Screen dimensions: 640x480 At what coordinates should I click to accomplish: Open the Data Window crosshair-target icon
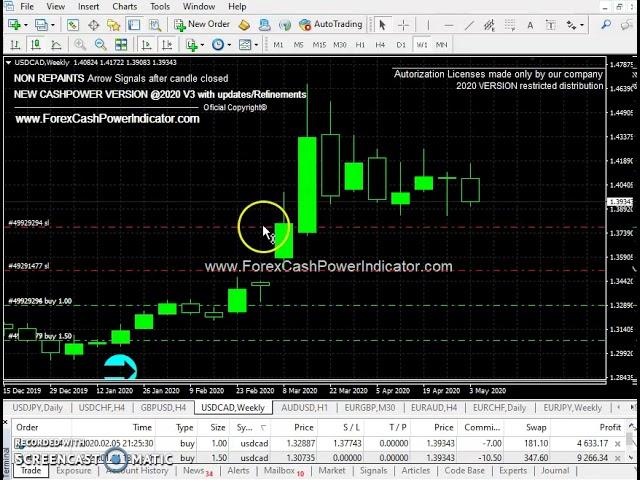click(93, 25)
